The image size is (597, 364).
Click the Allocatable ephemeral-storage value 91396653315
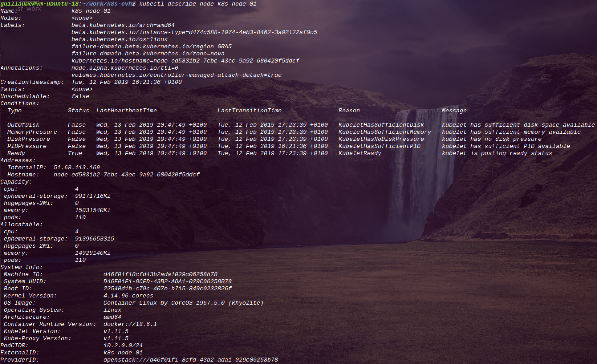(95, 239)
